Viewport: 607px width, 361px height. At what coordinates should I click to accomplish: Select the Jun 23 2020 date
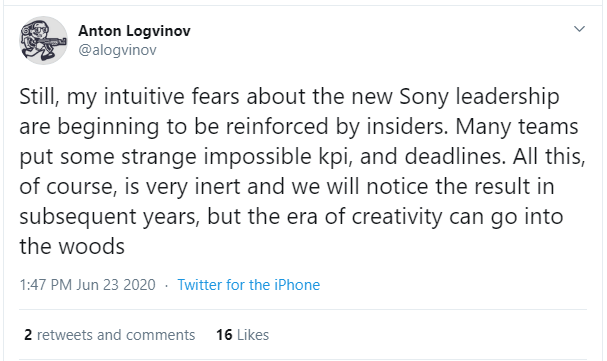pos(116,285)
